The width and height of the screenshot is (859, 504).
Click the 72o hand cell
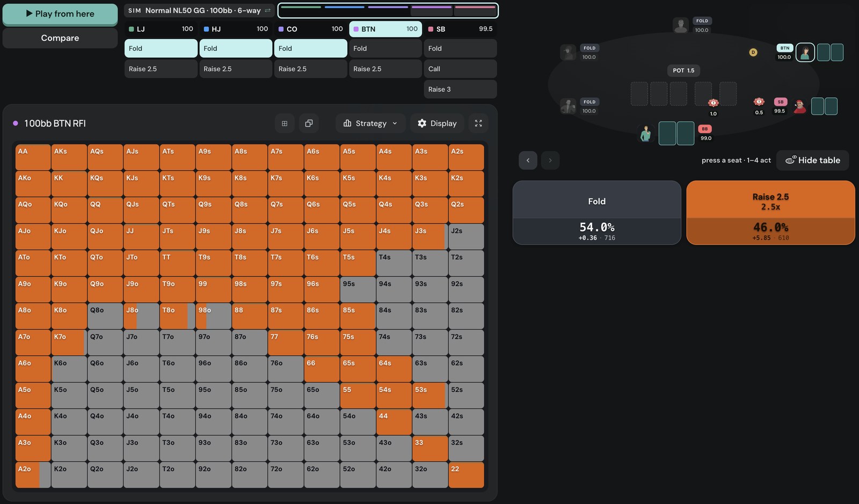(286, 475)
